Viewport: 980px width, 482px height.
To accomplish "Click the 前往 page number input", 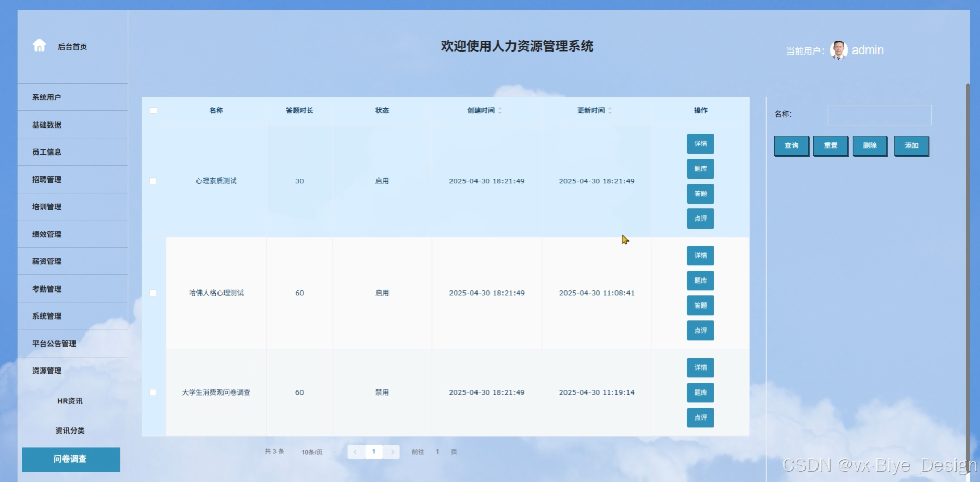I will [437, 452].
